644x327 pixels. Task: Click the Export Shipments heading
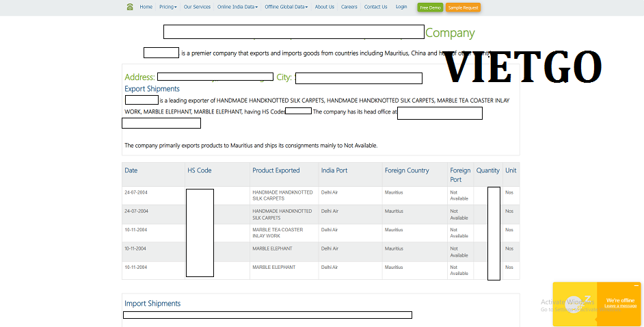coord(152,89)
